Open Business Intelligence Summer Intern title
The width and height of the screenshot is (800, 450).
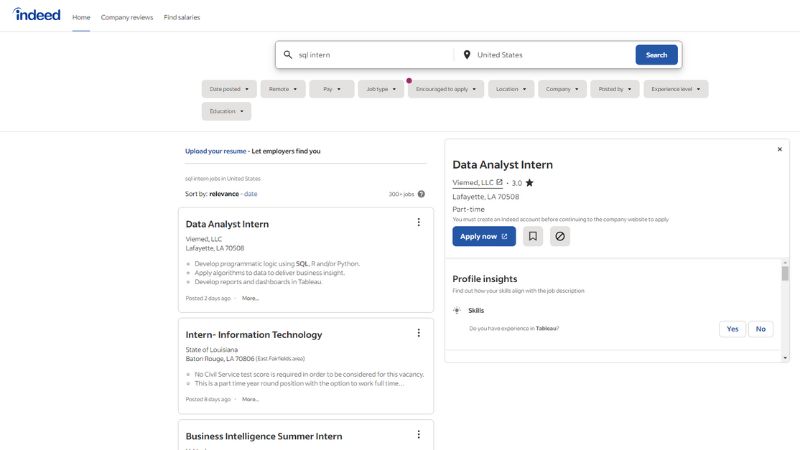[264, 436]
